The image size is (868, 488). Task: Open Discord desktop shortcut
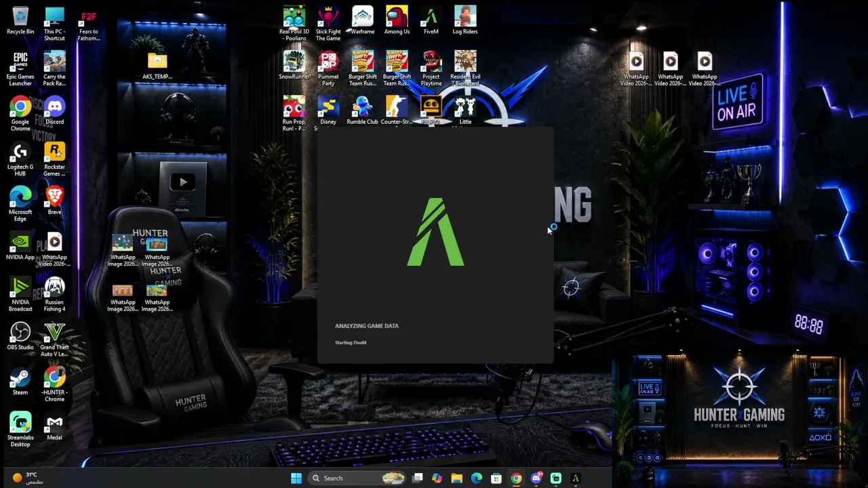point(54,110)
